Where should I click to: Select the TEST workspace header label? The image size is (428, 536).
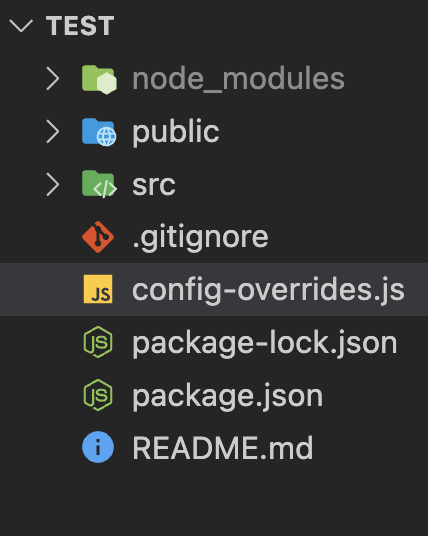click(x=80, y=26)
